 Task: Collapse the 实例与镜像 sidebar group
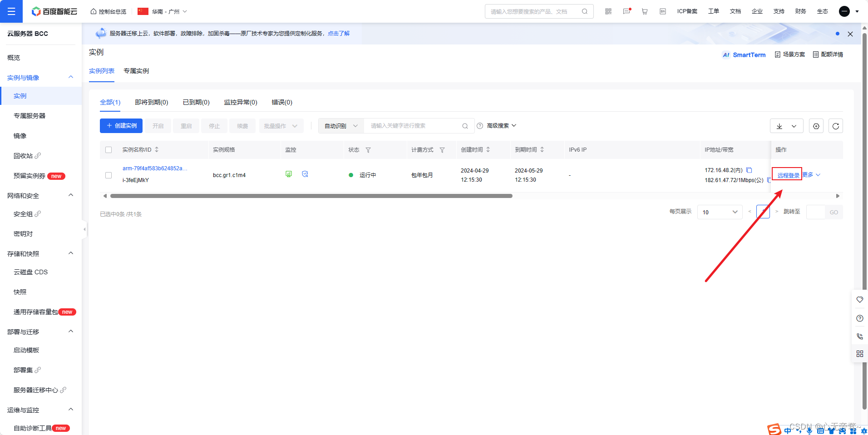pos(71,77)
